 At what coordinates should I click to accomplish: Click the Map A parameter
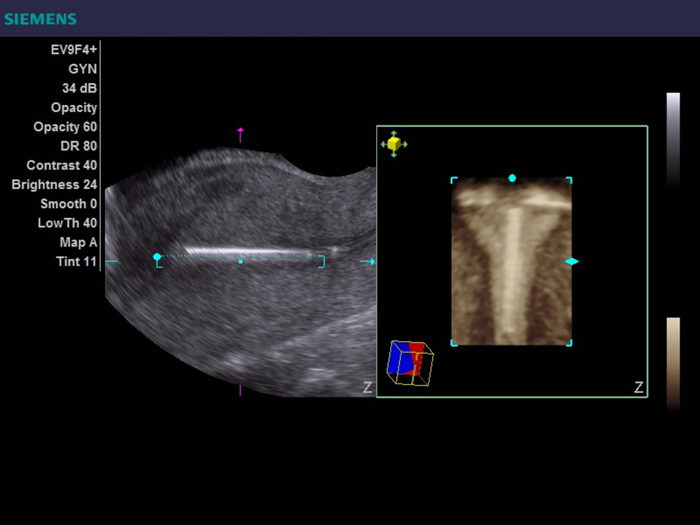(x=78, y=242)
